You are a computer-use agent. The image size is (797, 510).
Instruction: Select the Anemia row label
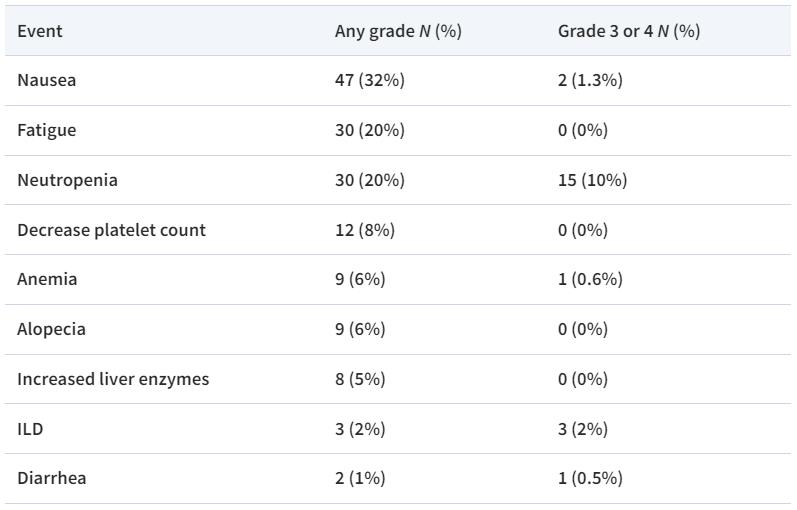pyautogui.click(x=47, y=279)
